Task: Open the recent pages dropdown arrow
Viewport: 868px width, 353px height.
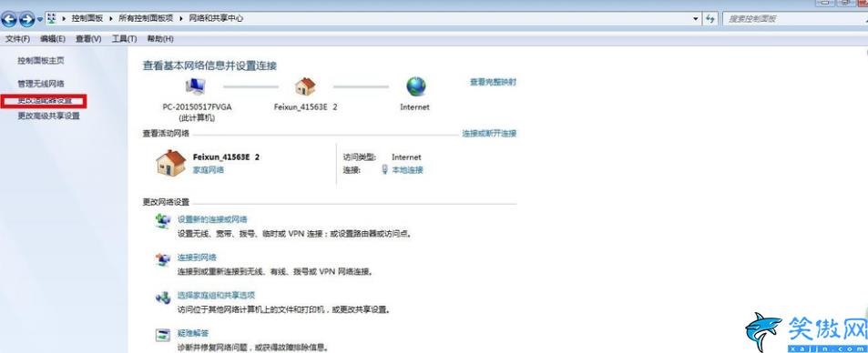Action: [x=40, y=20]
